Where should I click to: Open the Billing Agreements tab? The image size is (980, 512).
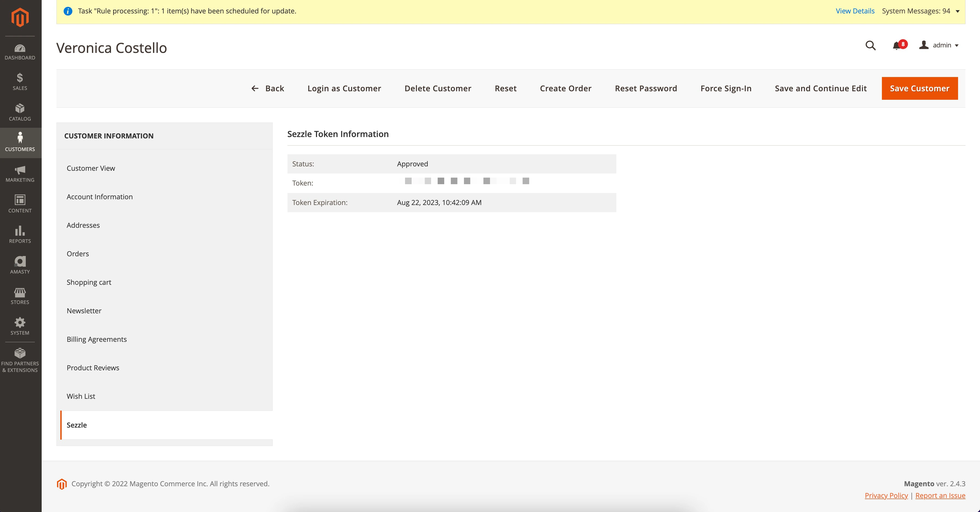tap(167, 339)
